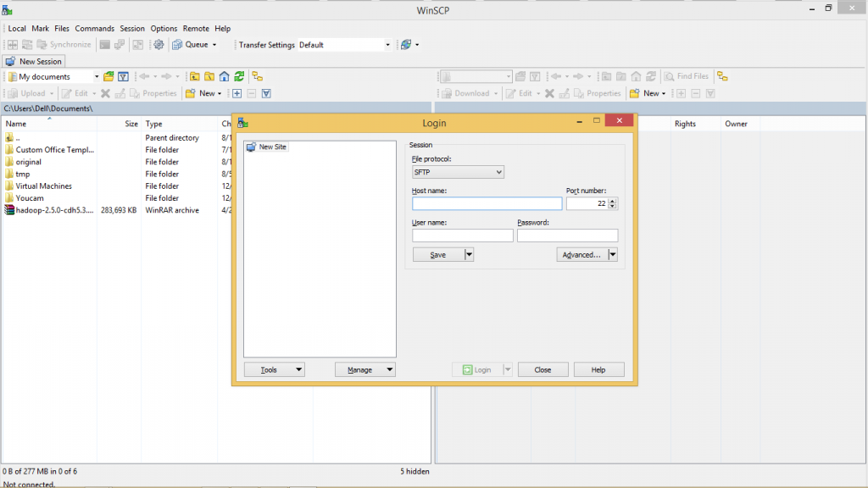
Task: Open the Commands menu
Action: point(95,28)
